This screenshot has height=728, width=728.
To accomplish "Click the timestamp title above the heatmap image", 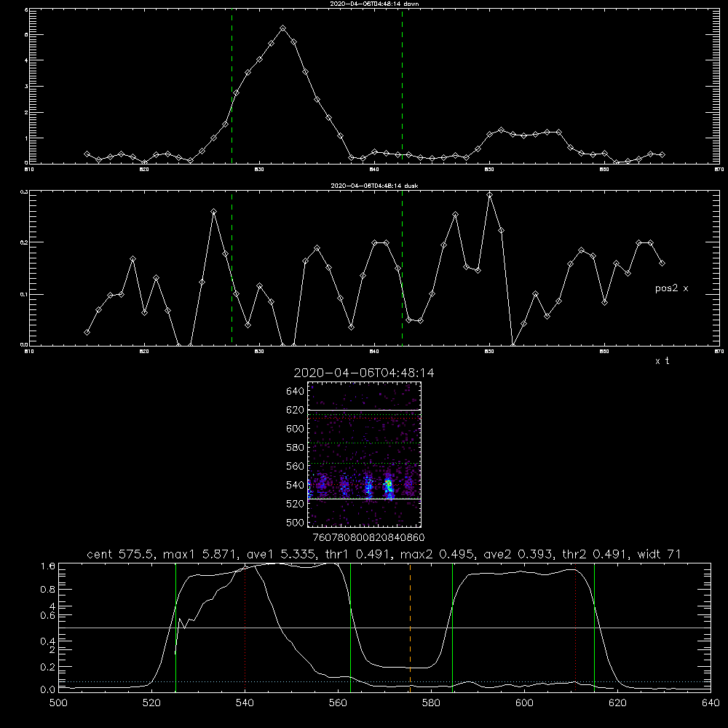I will pos(363,373).
